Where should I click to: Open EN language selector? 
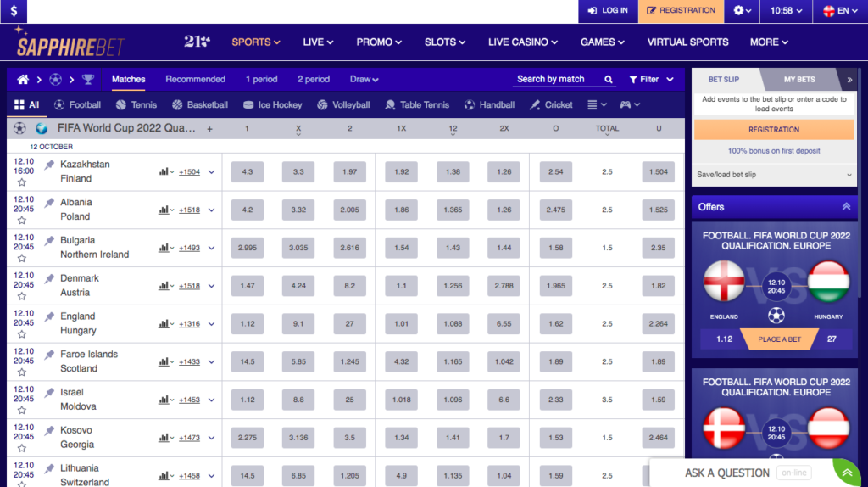click(840, 10)
